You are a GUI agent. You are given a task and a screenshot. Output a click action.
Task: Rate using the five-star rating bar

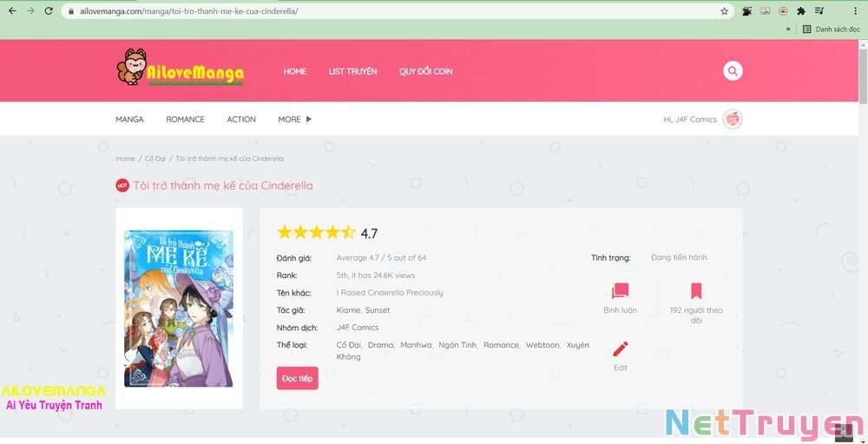click(316, 232)
